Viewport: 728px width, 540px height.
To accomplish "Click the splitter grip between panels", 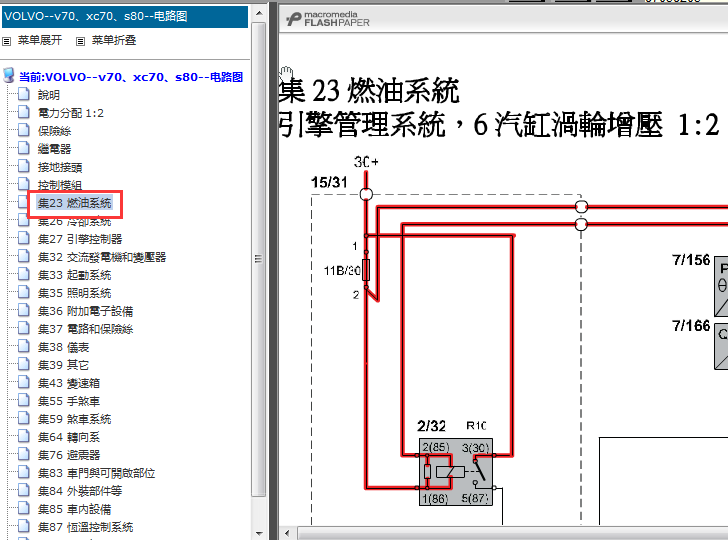I will 273,270.
